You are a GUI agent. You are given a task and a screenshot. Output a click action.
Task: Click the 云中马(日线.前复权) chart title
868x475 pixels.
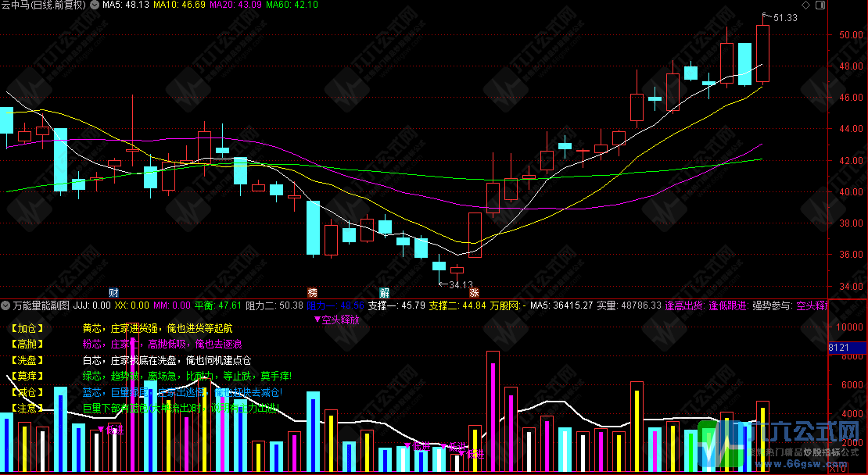click(44, 5)
